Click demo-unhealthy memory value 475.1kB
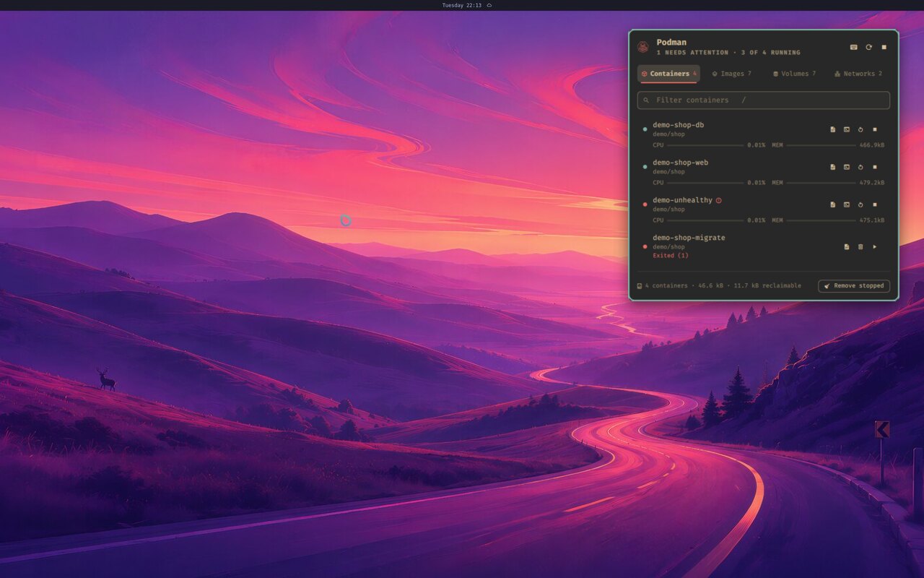This screenshot has width=924, height=578. coord(871,220)
